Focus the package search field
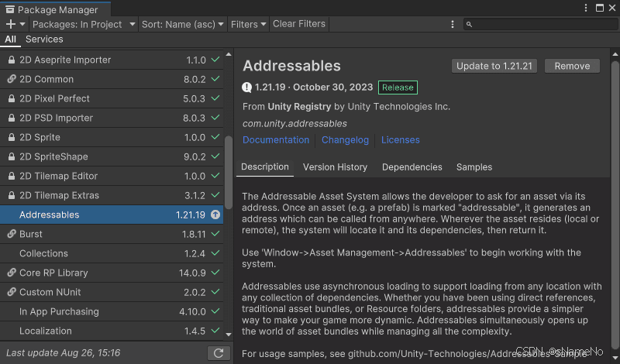This screenshot has width=620, height=364. 540,25
